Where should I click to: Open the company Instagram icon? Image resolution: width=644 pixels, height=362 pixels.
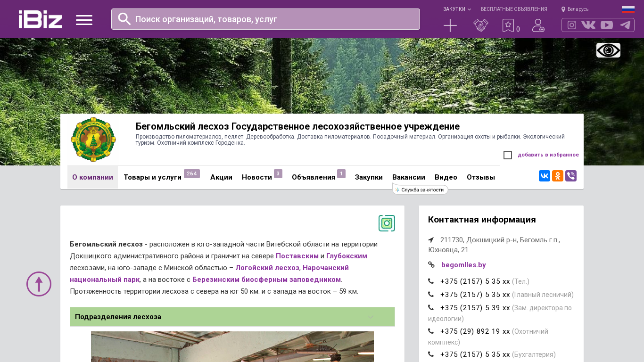pyautogui.click(x=387, y=223)
